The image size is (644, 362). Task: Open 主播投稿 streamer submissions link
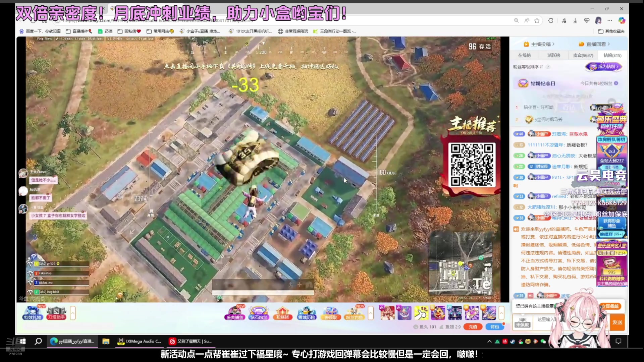(539, 44)
